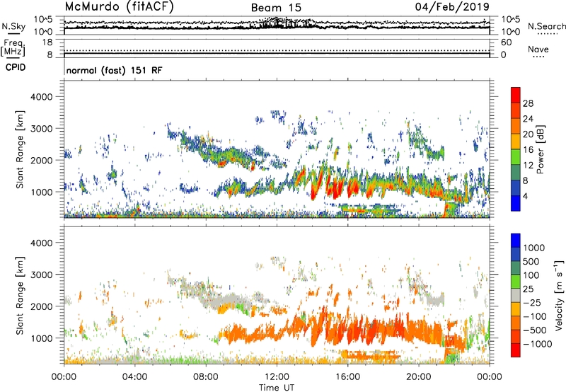
Task: Click the date "04/Feb/2019" in the header
Action: pyautogui.click(x=452, y=6)
